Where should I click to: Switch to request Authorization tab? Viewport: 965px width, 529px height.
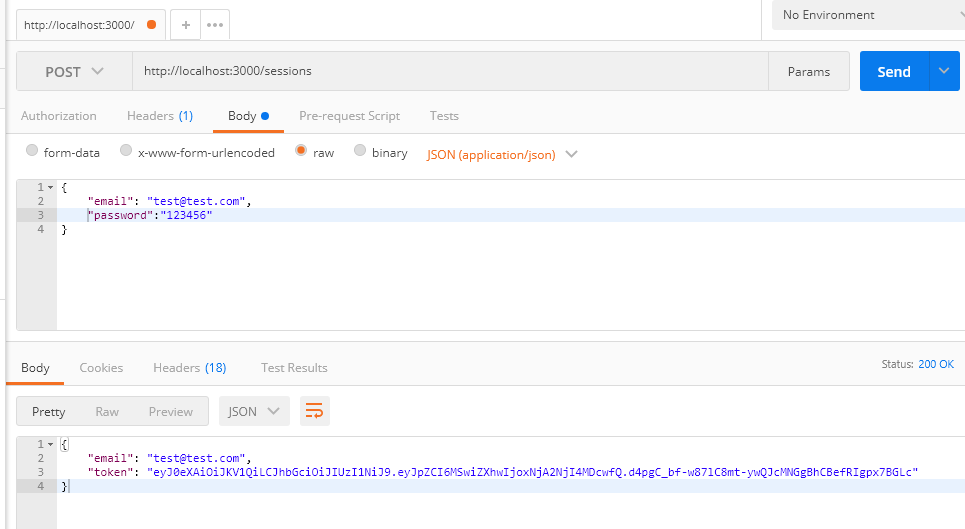point(58,116)
